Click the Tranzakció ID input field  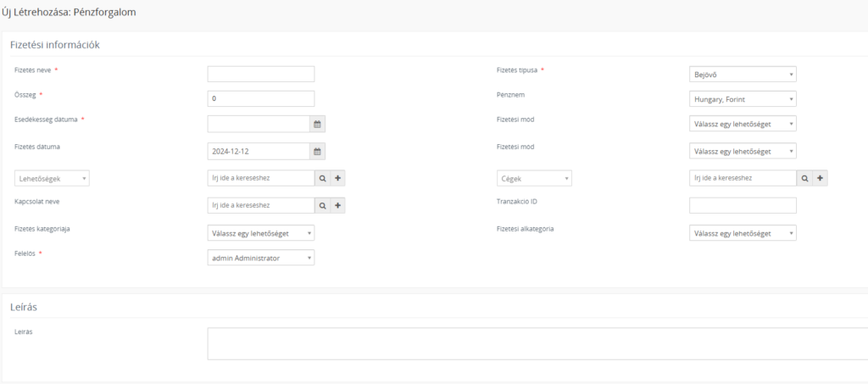(743, 205)
